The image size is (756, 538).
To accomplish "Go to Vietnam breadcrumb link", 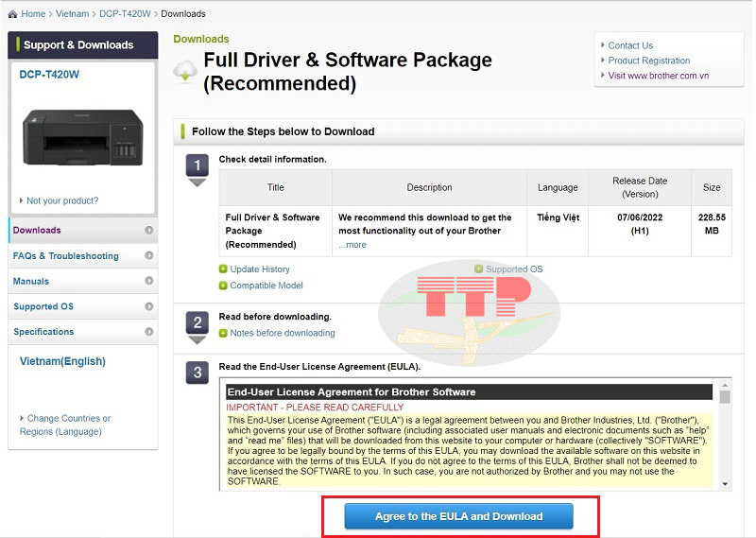I will 73,14.
